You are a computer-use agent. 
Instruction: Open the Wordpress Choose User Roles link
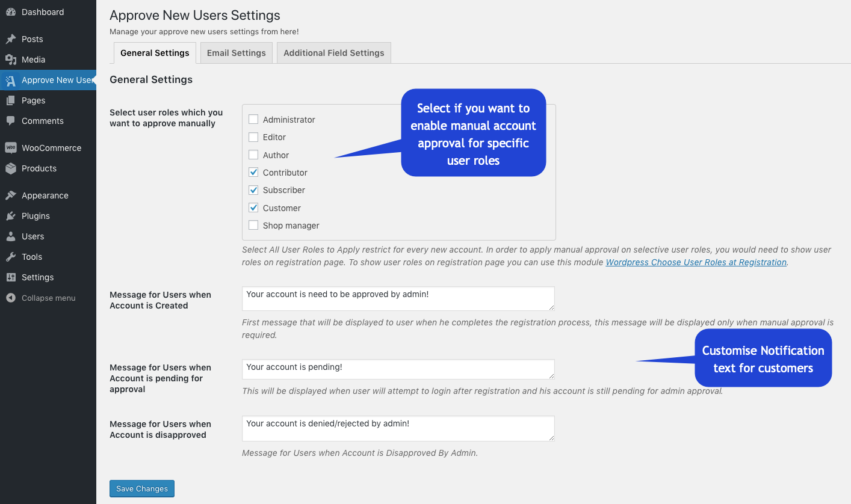tap(696, 262)
